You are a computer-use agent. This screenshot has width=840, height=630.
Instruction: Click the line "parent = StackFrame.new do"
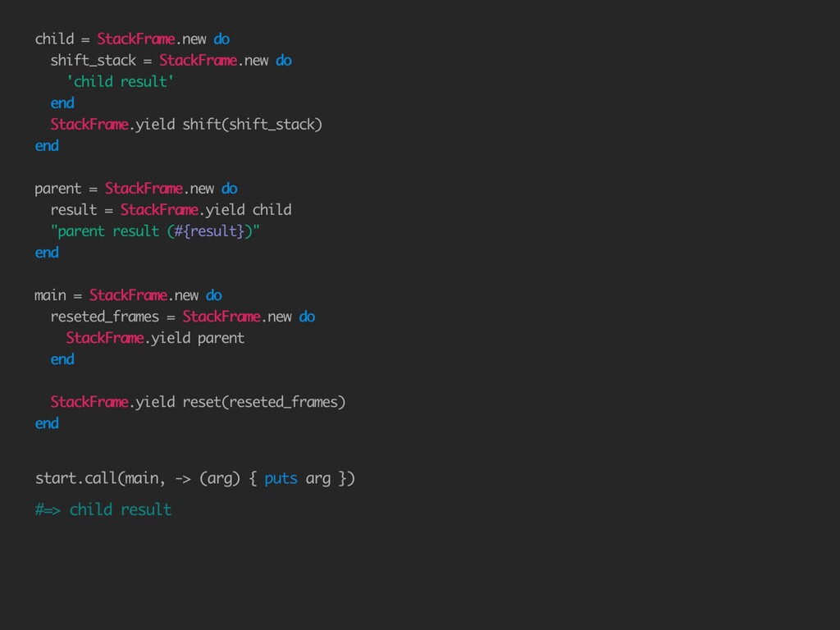[136, 189]
